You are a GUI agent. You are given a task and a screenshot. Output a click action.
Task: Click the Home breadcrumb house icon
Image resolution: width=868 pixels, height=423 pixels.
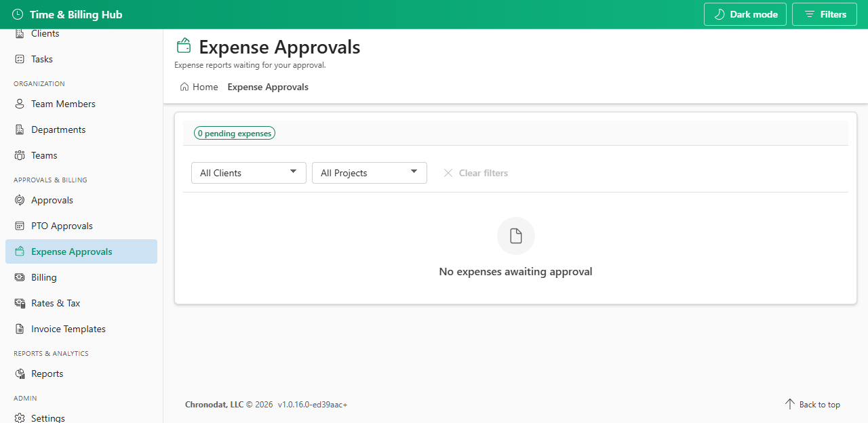[184, 87]
